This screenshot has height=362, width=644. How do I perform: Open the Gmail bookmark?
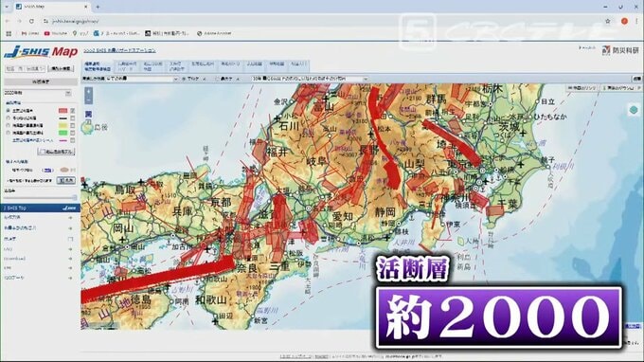(30, 33)
